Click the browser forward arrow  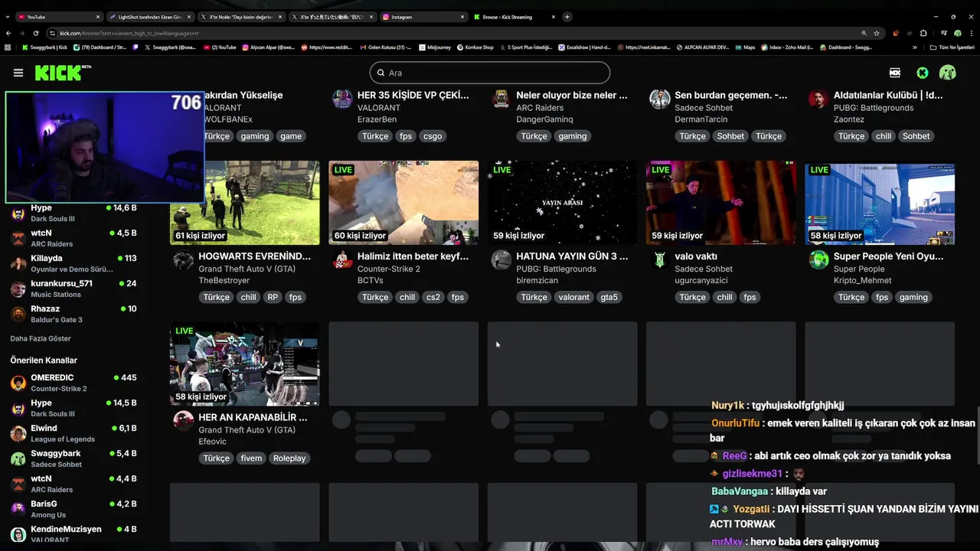22,33
